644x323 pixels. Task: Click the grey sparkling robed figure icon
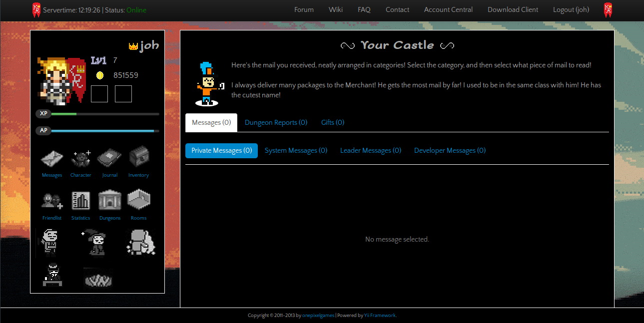[x=140, y=243]
